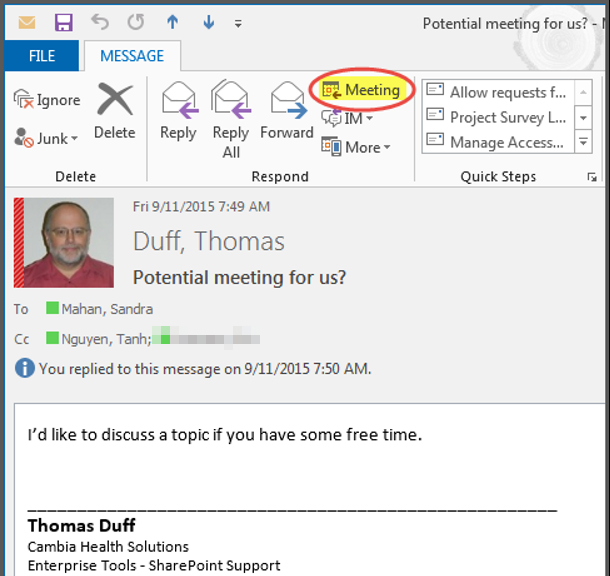Click the Ignore conversation button

point(47,100)
